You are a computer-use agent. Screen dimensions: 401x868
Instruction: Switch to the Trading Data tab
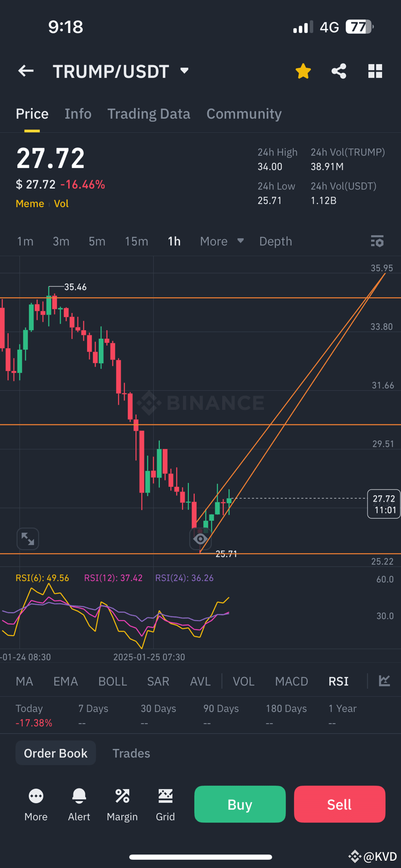tap(149, 114)
